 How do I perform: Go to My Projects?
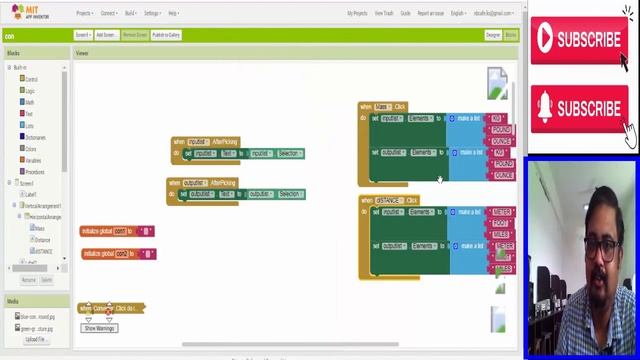click(357, 13)
